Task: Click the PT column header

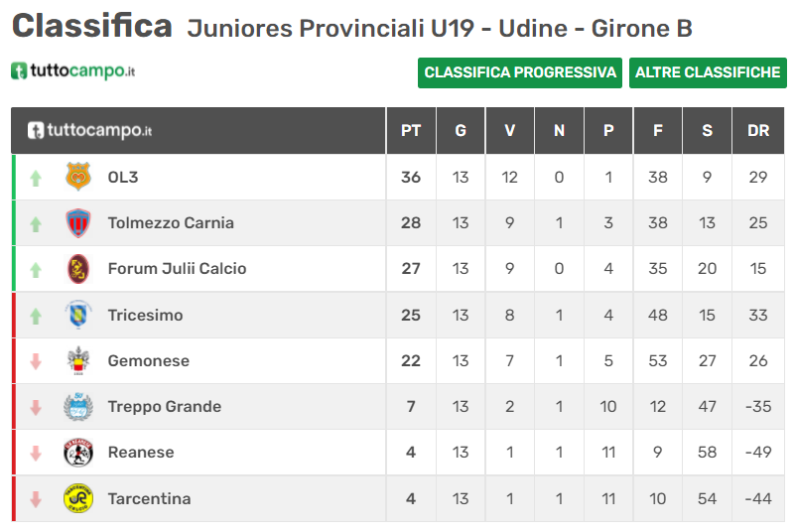Action: point(411,130)
